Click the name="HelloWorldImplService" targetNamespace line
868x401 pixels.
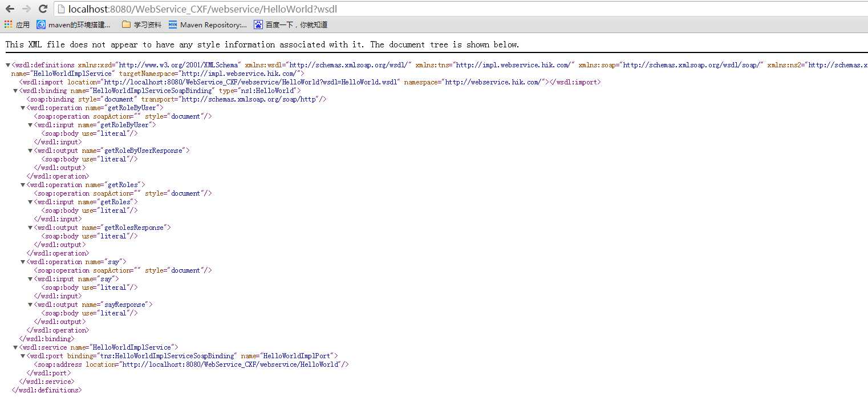tap(158, 74)
